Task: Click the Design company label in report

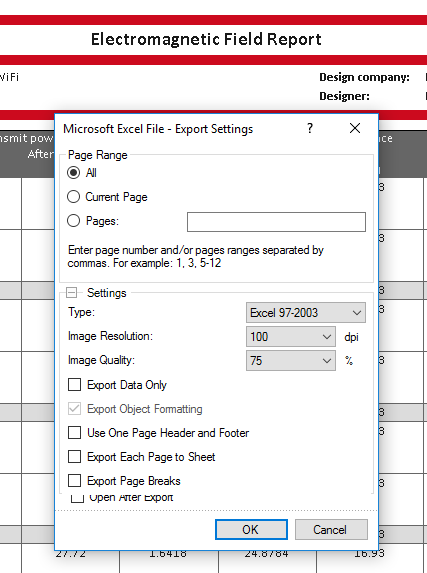Action: tap(364, 77)
